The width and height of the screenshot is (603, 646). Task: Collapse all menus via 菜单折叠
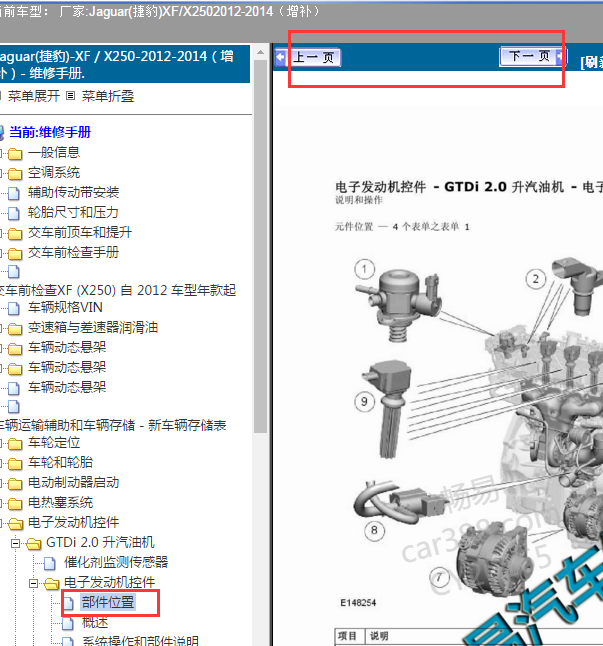click(108, 96)
